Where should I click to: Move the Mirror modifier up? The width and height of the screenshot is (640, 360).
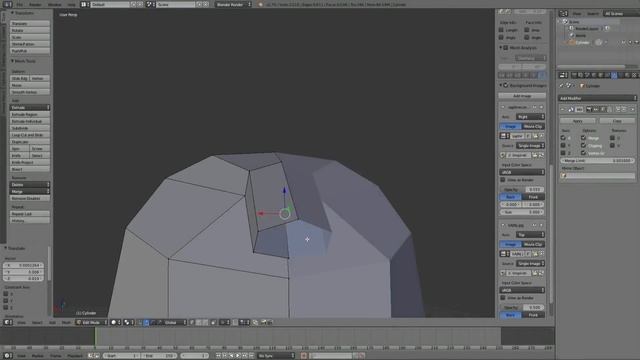pyautogui.click(x=618, y=109)
